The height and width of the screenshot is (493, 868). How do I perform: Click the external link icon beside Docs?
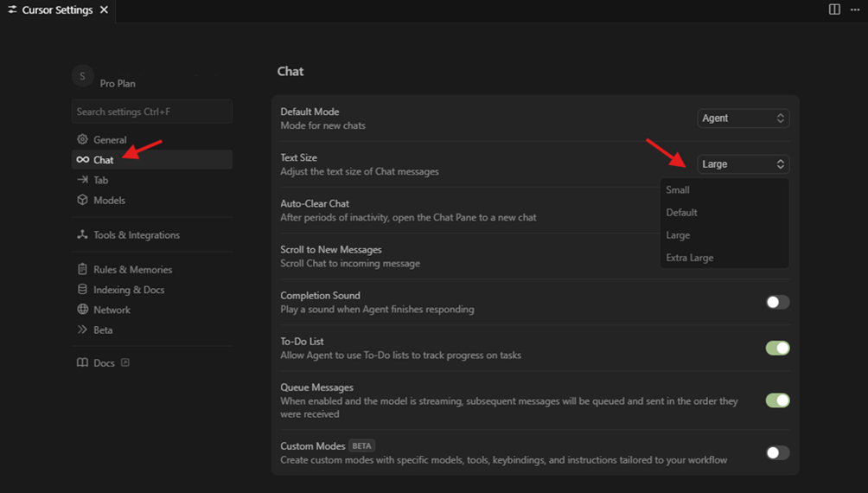pos(125,362)
